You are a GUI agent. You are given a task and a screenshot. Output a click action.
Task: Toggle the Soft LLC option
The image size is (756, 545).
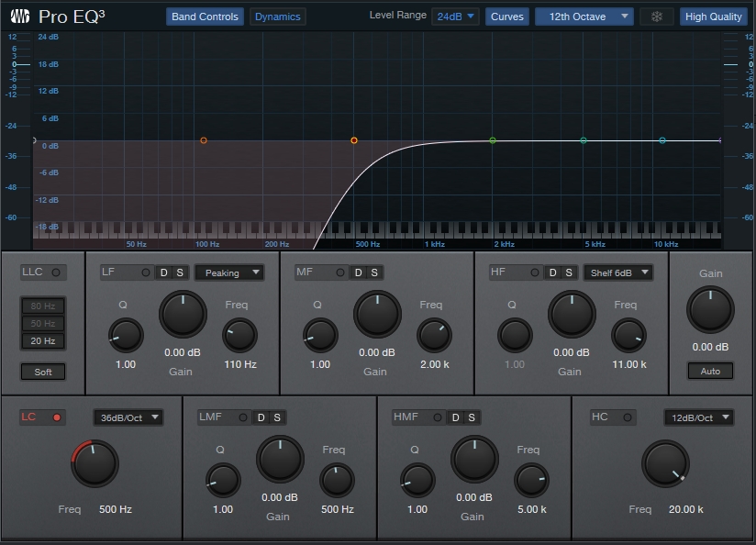tap(43, 372)
